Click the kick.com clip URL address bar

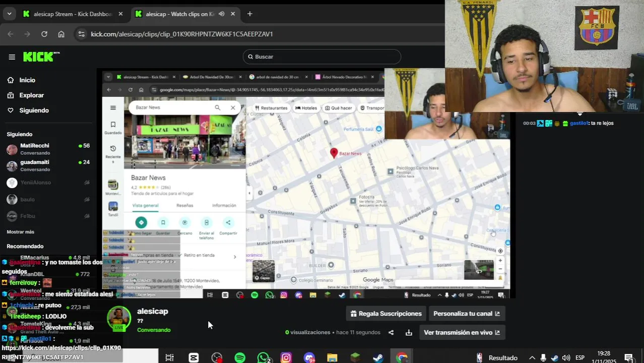pos(181,34)
